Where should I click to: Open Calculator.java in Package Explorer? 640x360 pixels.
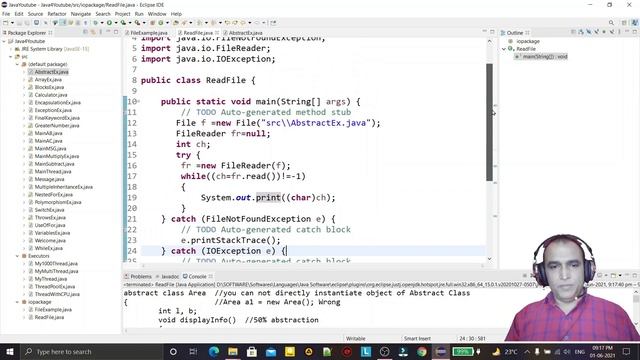coord(51,95)
